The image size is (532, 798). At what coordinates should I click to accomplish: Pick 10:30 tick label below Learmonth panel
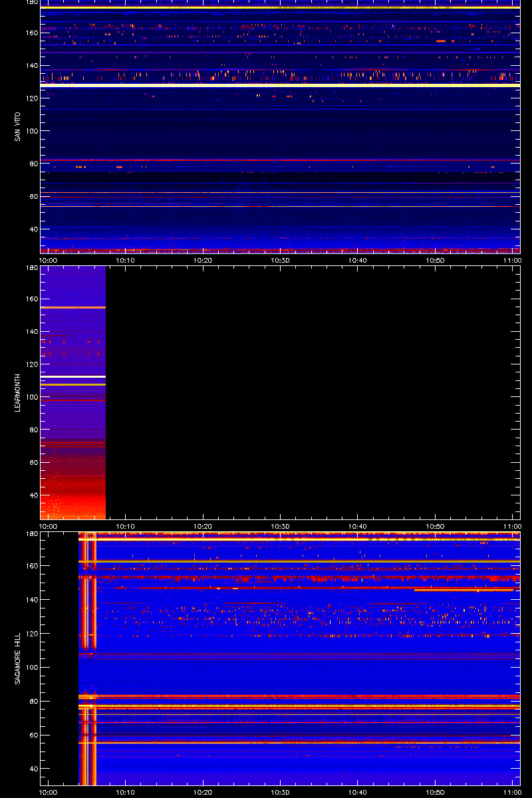pyautogui.click(x=280, y=526)
